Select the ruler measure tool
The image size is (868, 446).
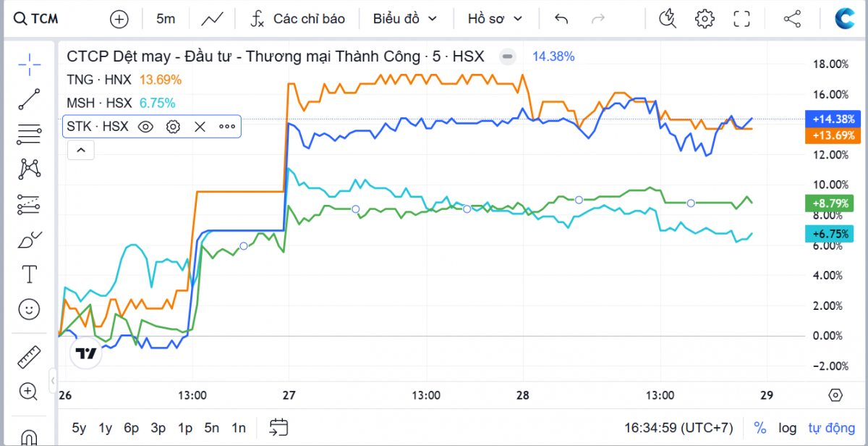point(29,357)
